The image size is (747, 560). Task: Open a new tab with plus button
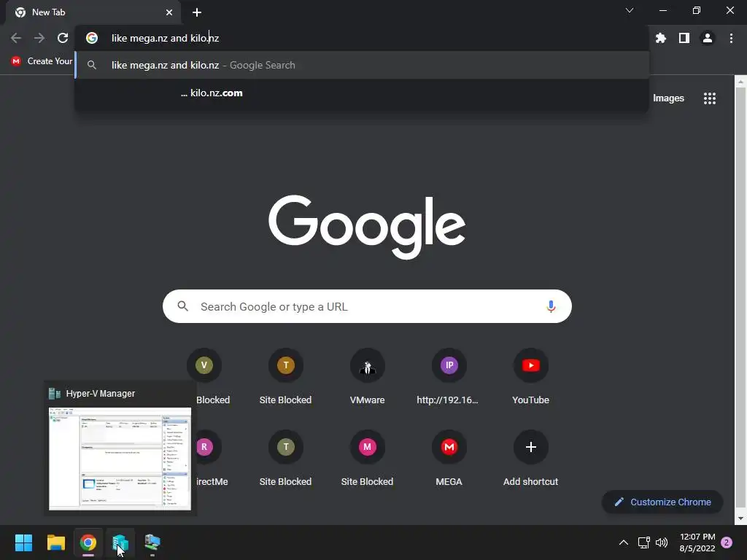point(197,12)
